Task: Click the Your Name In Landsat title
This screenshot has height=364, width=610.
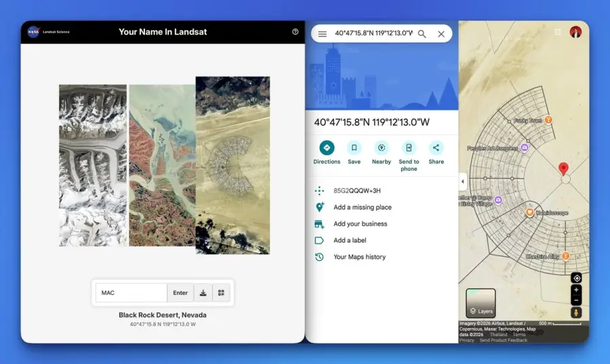Action: click(163, 32)
